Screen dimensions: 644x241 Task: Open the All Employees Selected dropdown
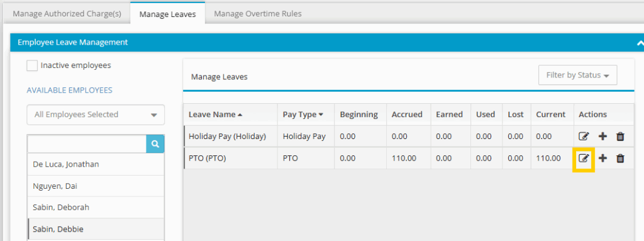[96, 115]
